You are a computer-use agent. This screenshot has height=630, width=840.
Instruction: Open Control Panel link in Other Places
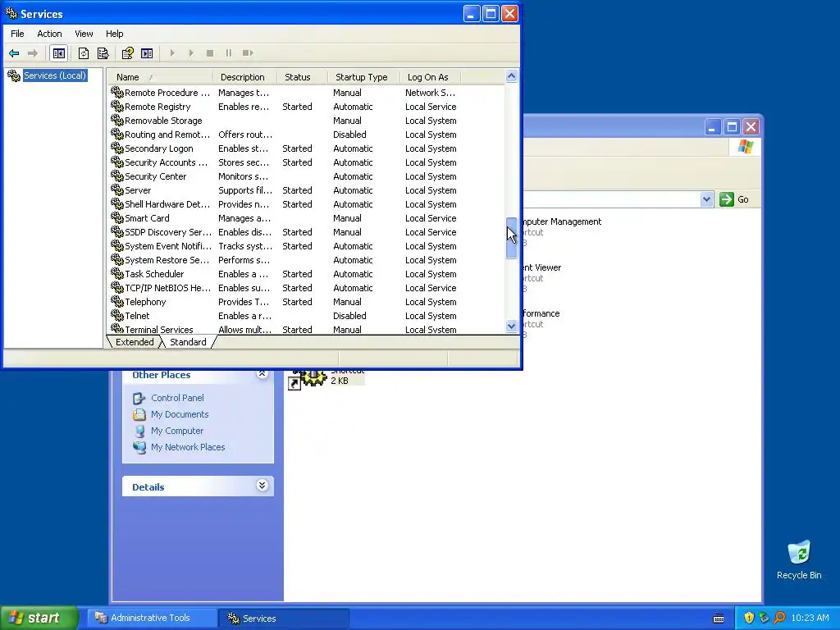click(177, 398)
